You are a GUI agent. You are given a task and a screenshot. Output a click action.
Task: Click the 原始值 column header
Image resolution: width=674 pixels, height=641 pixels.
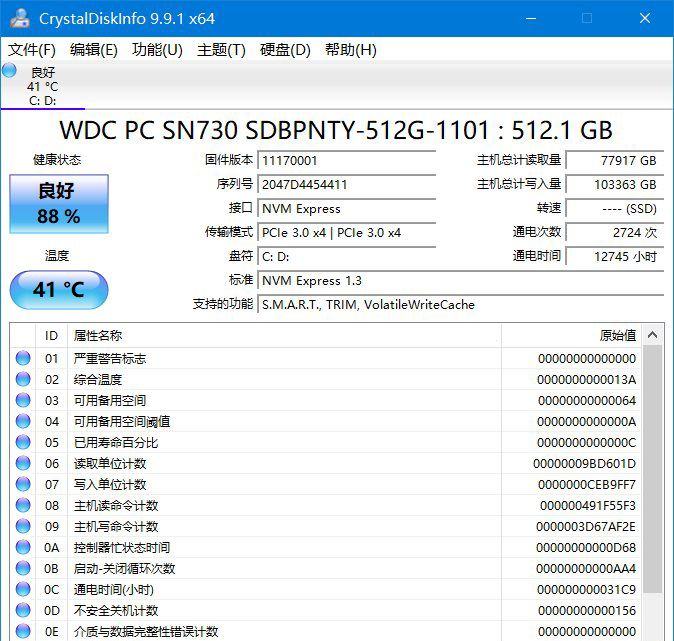tap(571, 335)
